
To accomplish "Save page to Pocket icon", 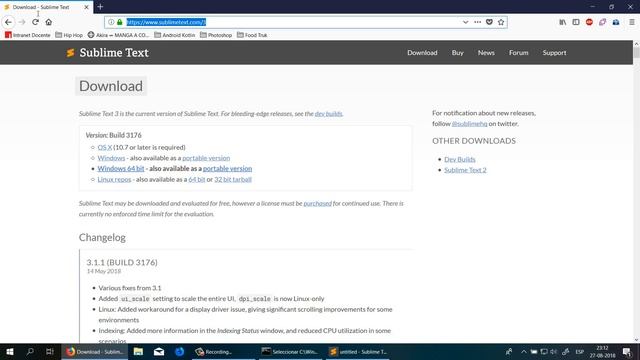I will [489, 22].
